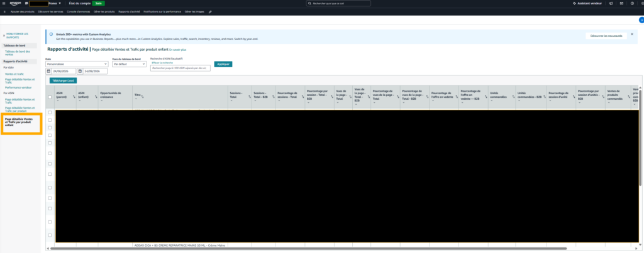Screen dimensions: 644x253
Task: Click Effacer la recherche link
Action: (162, 63)
